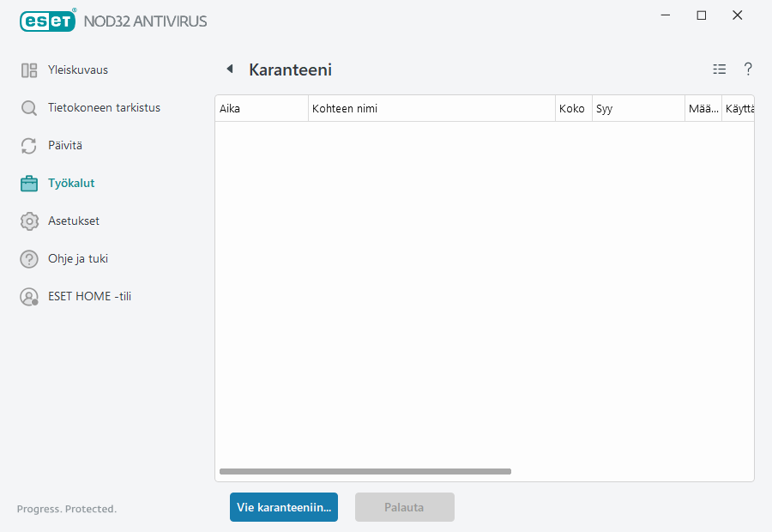Screen dimensions: 772x532
Task: Collapse Karanteeni using the back arrow
Action: tap(228, 69)
